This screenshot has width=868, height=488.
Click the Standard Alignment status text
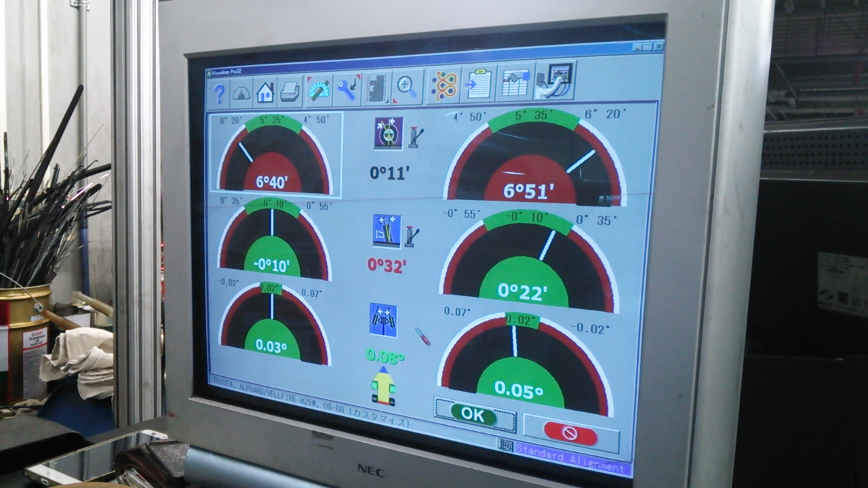click(570, 457)
